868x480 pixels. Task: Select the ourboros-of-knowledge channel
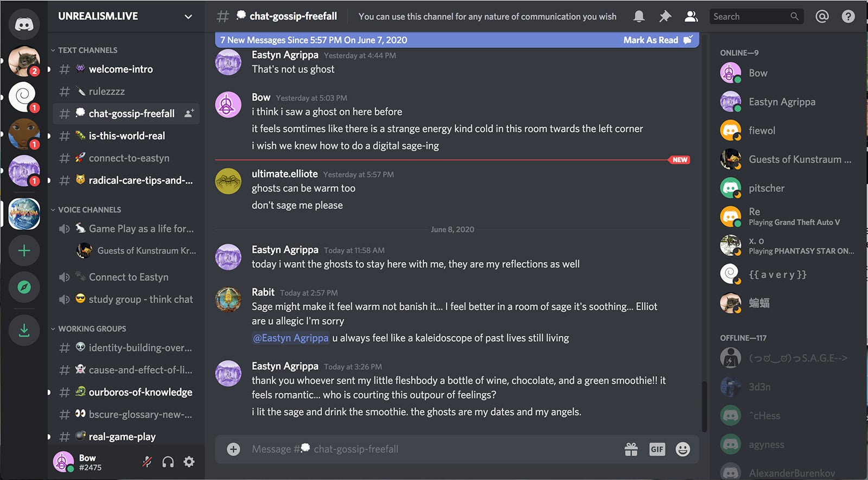click(x=140, y=392)
